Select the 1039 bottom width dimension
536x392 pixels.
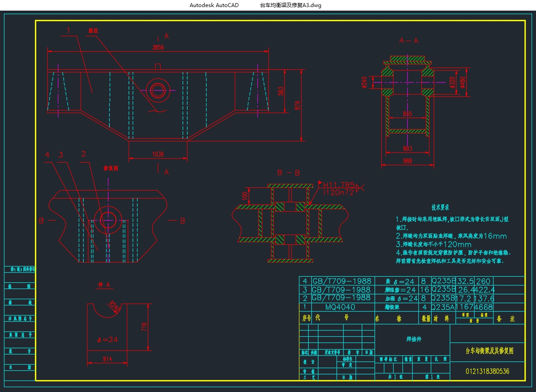[158, 154]
